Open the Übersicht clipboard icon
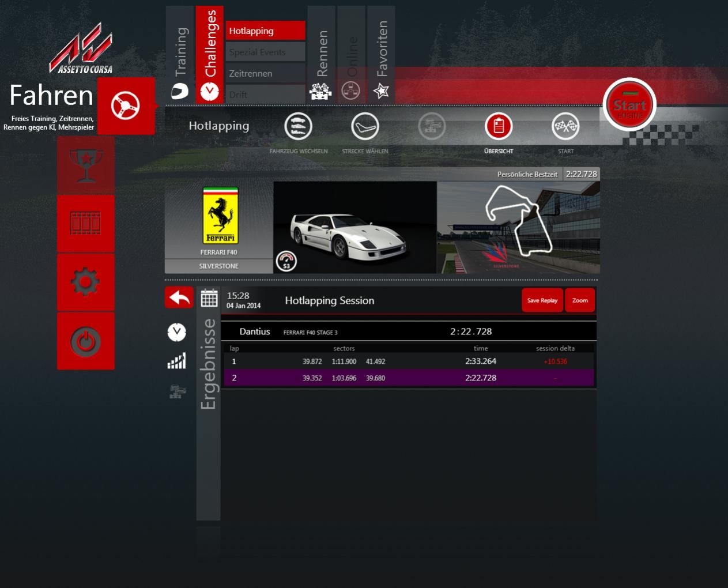Screen dimensions: 728x588 499,126
